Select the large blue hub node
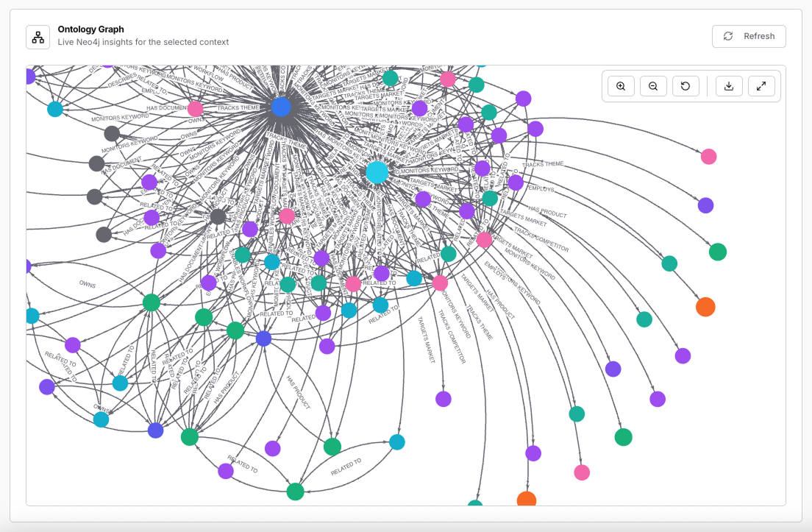This screenshot has width=812, height=532. pyautogui.click(x=282, y=107)
